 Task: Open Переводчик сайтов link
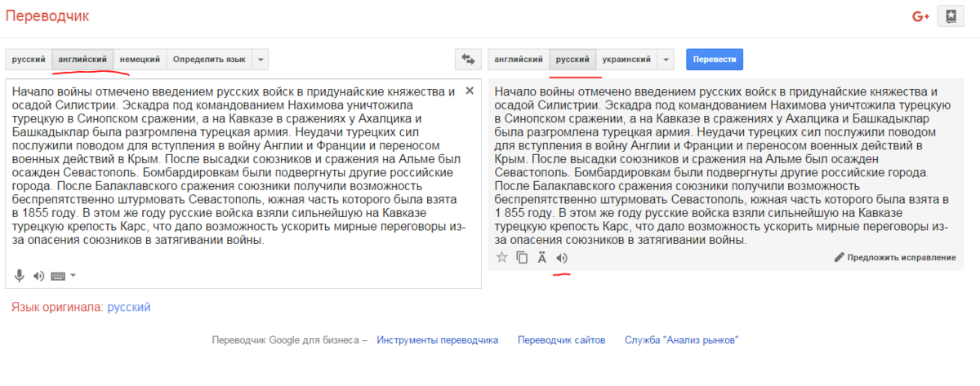pos(562,340)
